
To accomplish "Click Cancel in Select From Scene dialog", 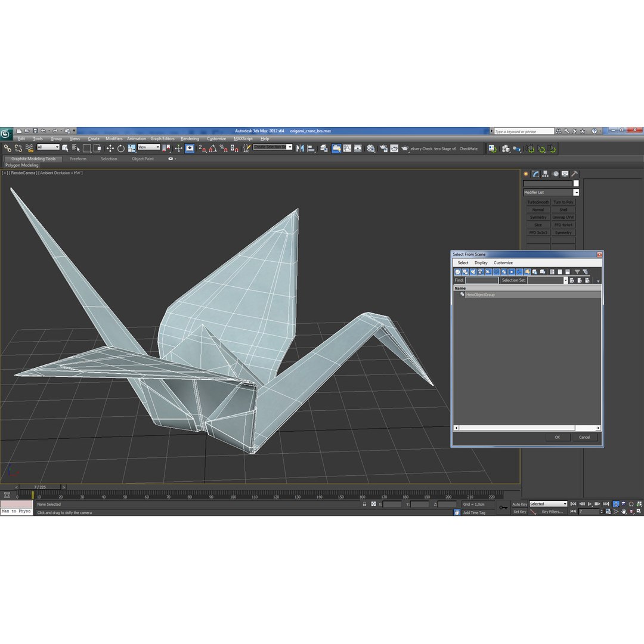I will [x=584, y=438].
